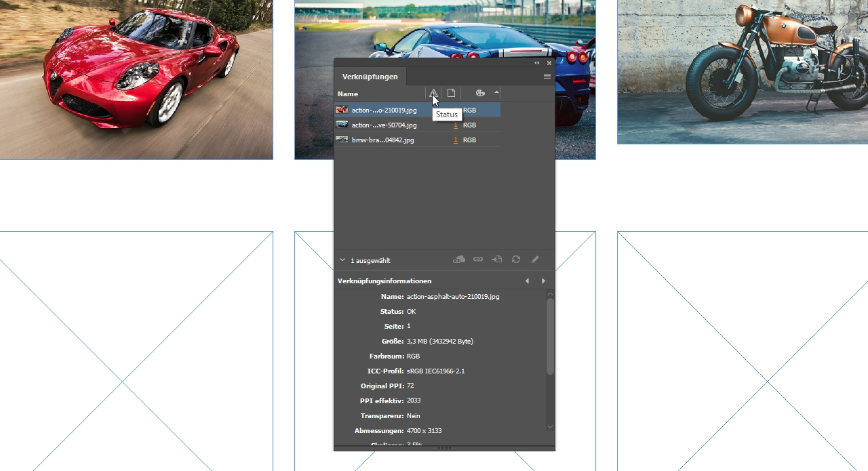Collapse the panel to icons with the double arrow
This screenshot has width=868, height=471.
(537, 63)
